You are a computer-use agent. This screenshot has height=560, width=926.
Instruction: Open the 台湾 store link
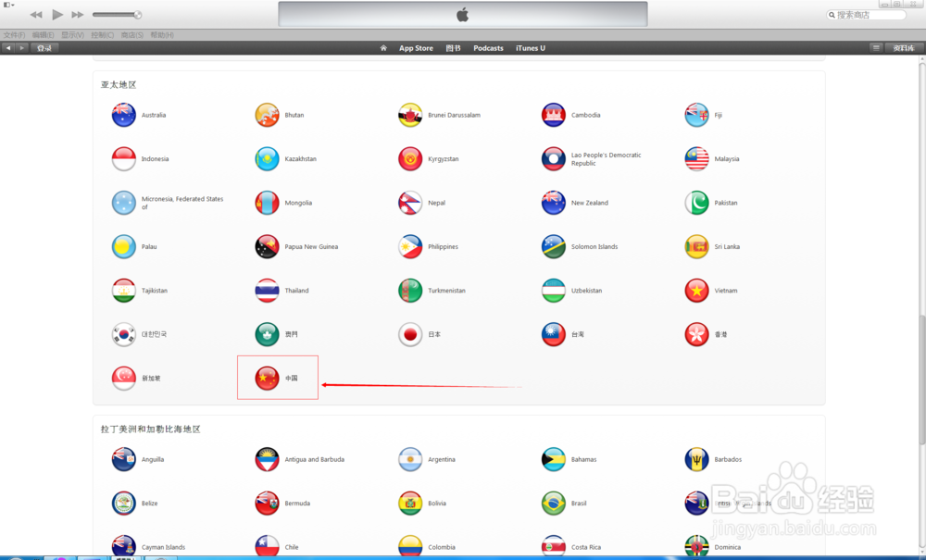coord(578,334)
